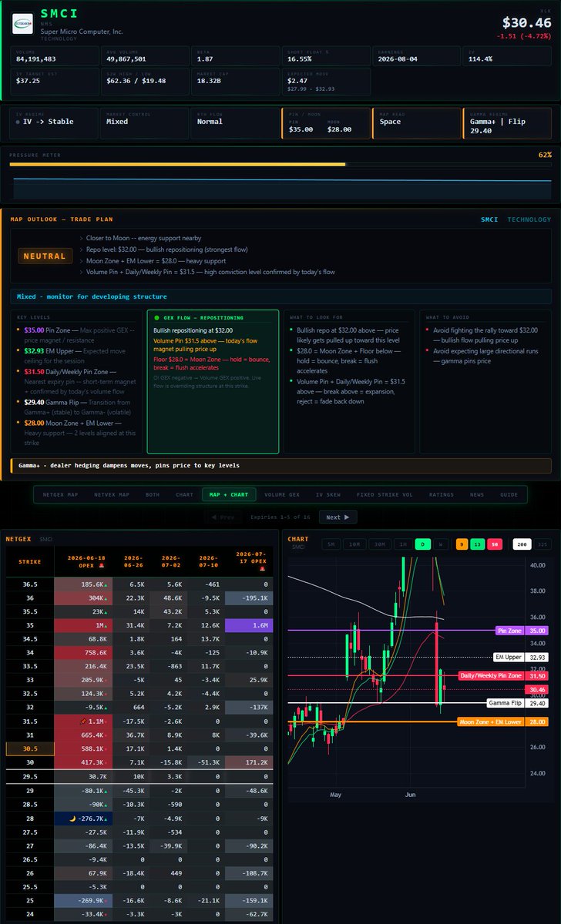
Task: Click the IV 114.4% stat card
Action: [508, 55]
